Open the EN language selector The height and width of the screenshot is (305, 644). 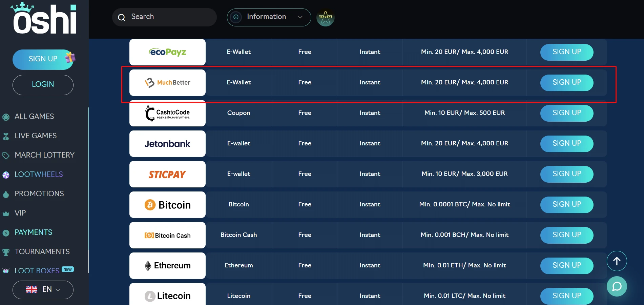43,290
